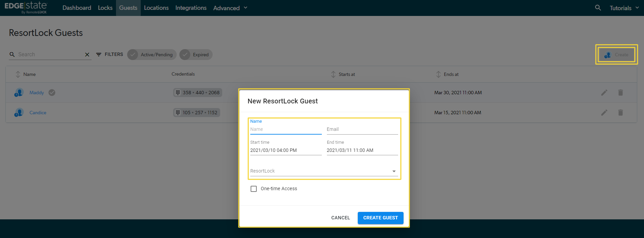Click the Name column sort arrows
This screenshot has width=644, height=238.
tap(18, 74)
